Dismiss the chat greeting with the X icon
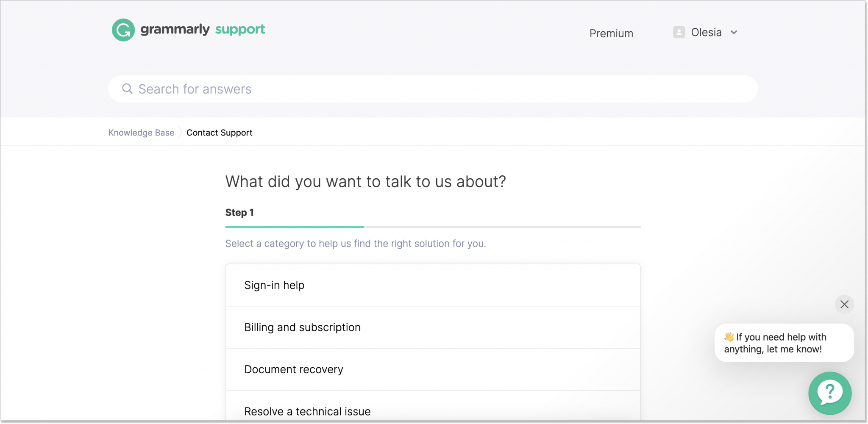 point(844,304)
